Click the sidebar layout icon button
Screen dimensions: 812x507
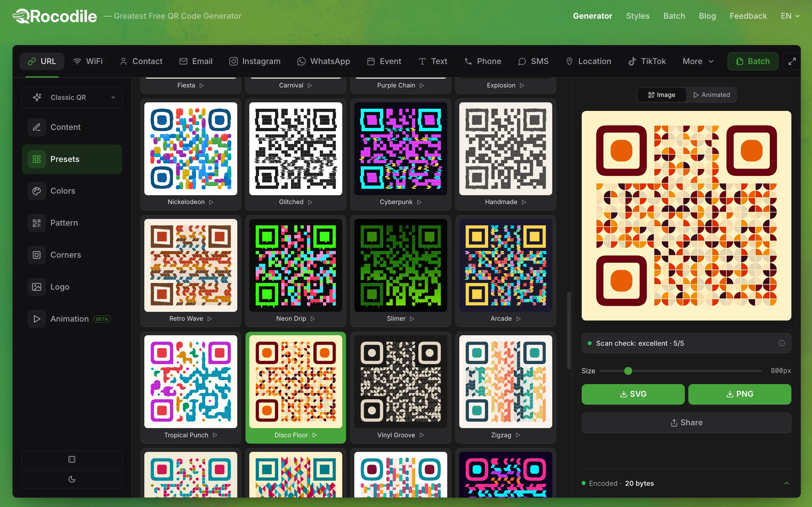point(72,459)
